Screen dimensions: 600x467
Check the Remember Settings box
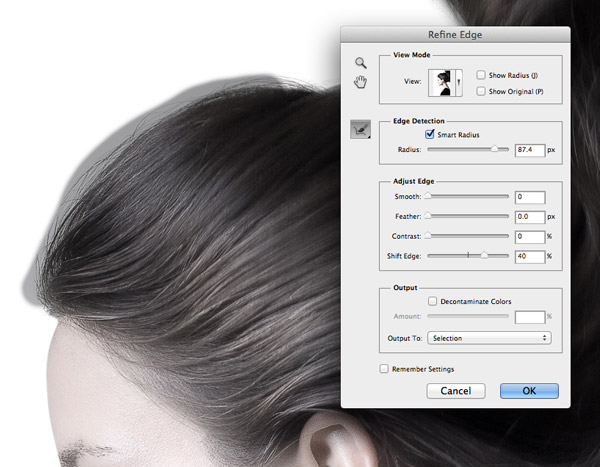(x=385, y=368)
